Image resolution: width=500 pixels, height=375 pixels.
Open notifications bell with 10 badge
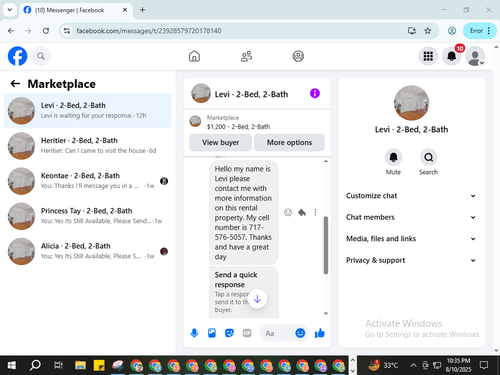coord(452,56)
